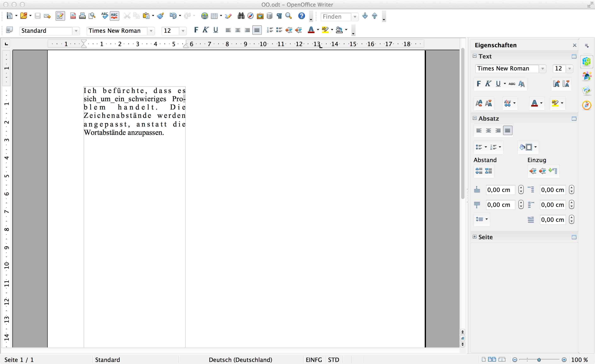
Task: Toggle superscript formatting in Text panel
Action: click(557, 84)
